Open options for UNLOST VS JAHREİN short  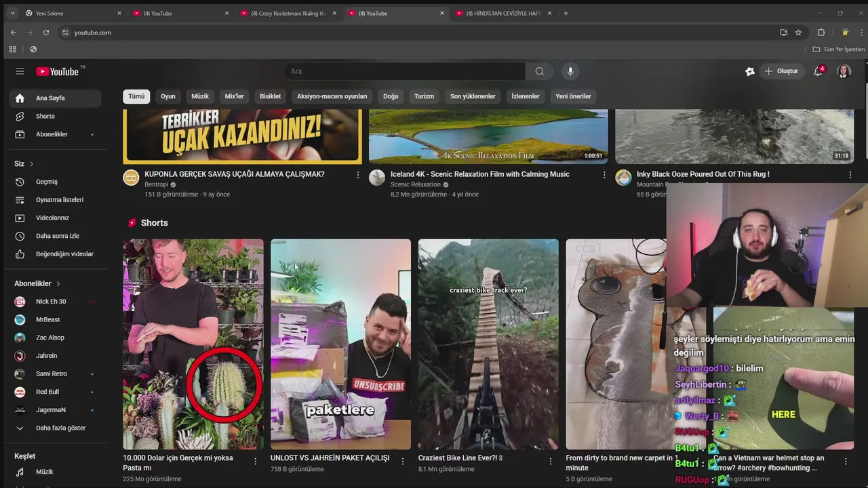point(403,461)
